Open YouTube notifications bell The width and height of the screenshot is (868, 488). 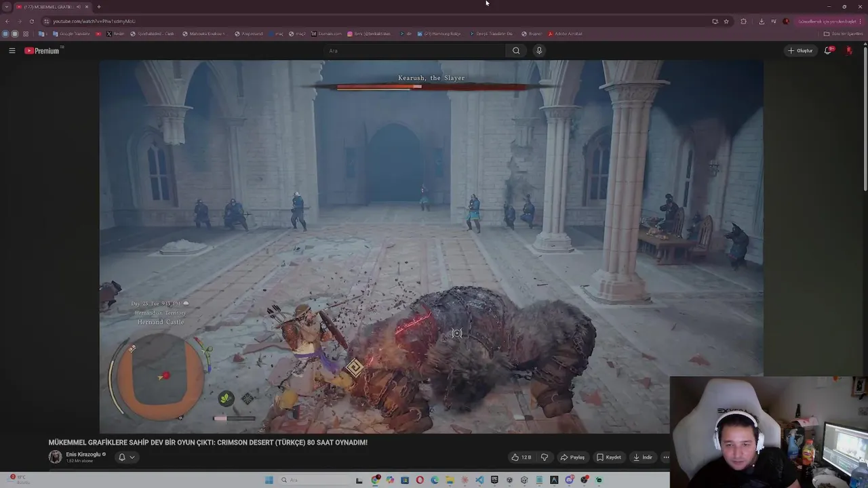click(828, 51)
